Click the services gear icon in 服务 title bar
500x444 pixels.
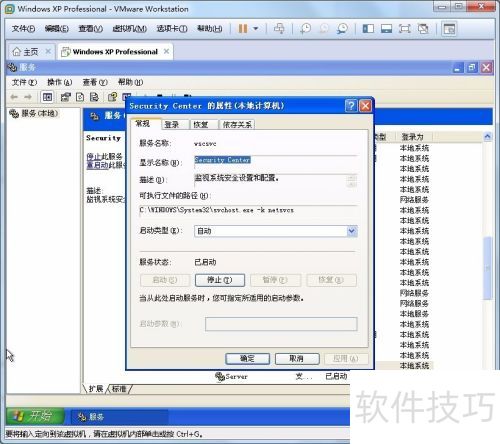[x=13, y=67]
